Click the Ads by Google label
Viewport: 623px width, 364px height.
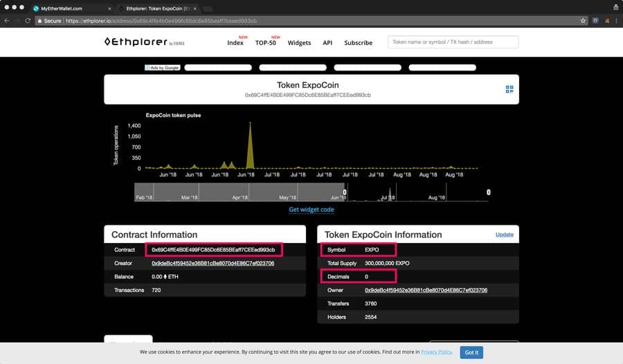[162, 68]
